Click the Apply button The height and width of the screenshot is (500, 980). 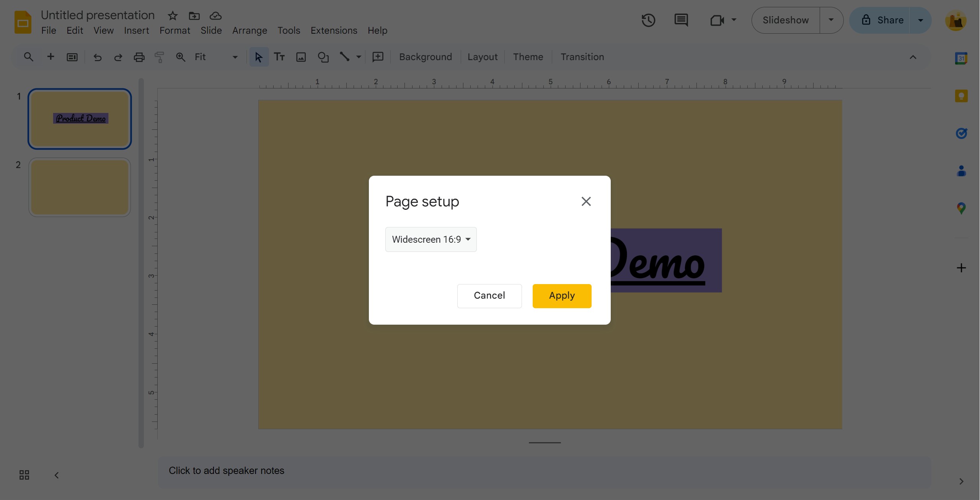562,296
